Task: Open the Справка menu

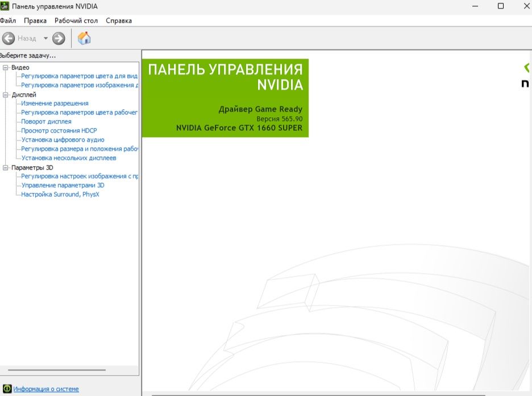Action: coord(119,20)
